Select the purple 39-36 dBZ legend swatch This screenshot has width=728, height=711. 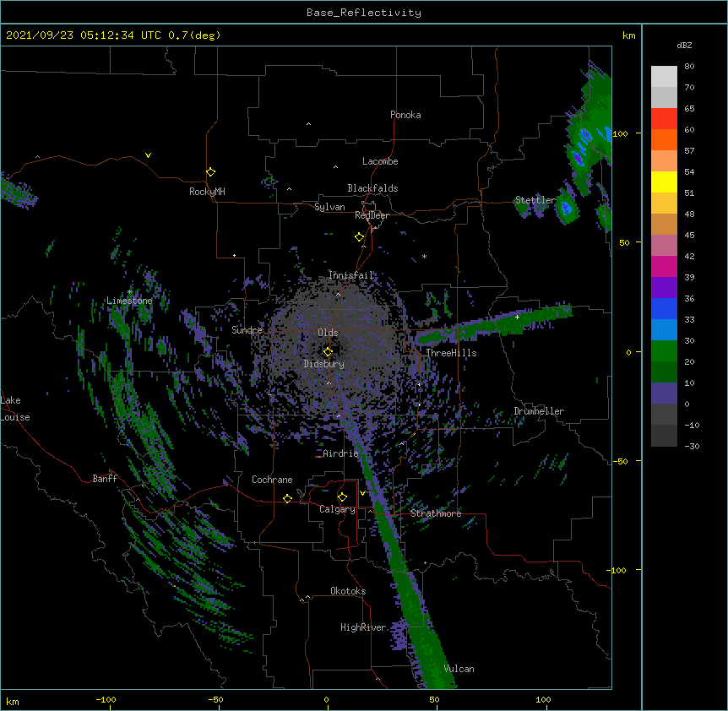point(664,288)
